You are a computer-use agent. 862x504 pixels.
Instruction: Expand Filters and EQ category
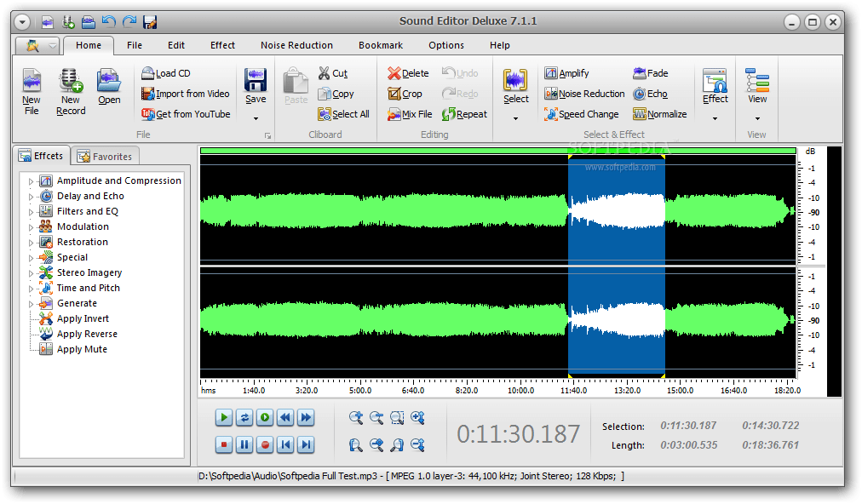pos(31,212)
